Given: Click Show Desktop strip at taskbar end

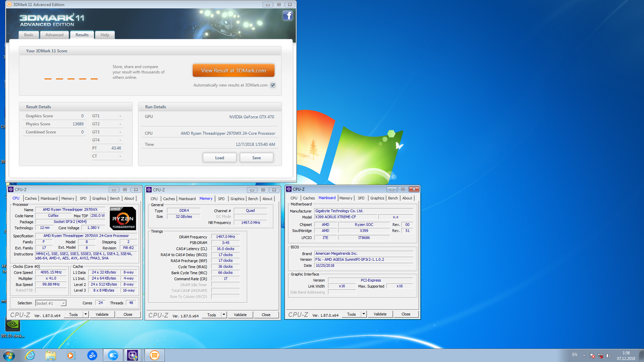Looking at the screenshot, I should 641,355.
